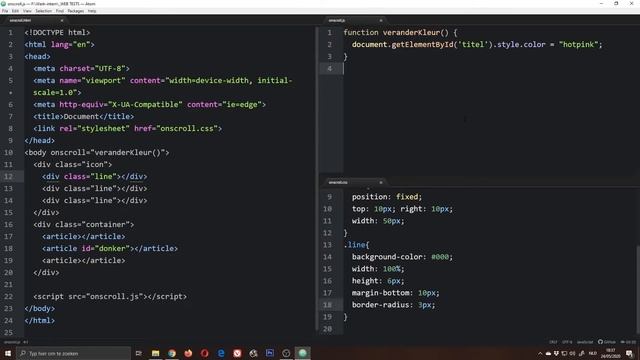640x360 pixels.
Task: Click the Atom icon on the taskbar
Action: coord(302,353)
